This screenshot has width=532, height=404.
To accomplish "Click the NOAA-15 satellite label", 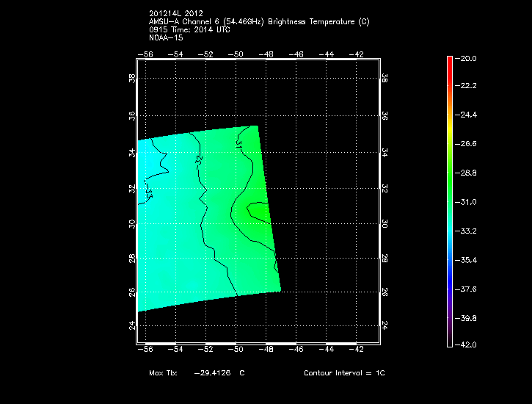I will click(164, 37).
